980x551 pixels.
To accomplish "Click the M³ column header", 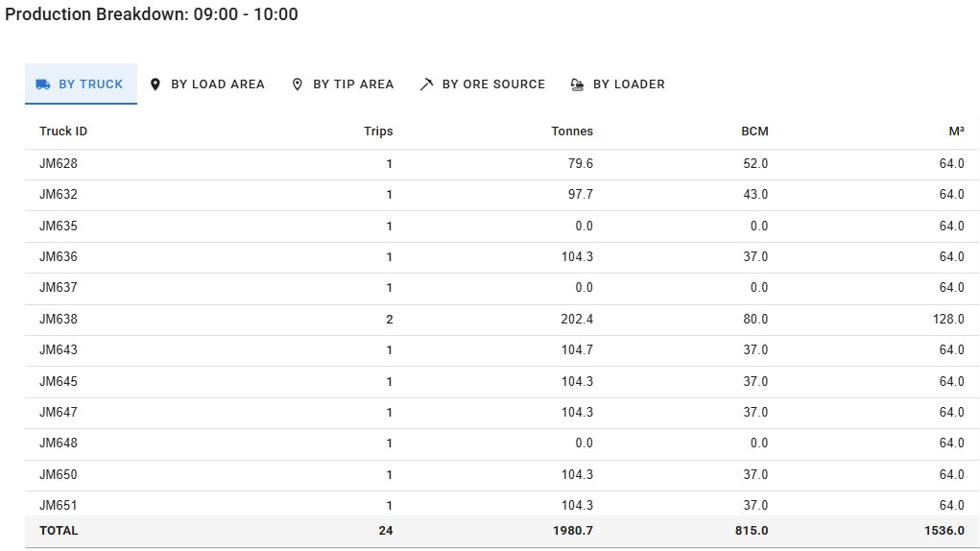I will [956, 132].
